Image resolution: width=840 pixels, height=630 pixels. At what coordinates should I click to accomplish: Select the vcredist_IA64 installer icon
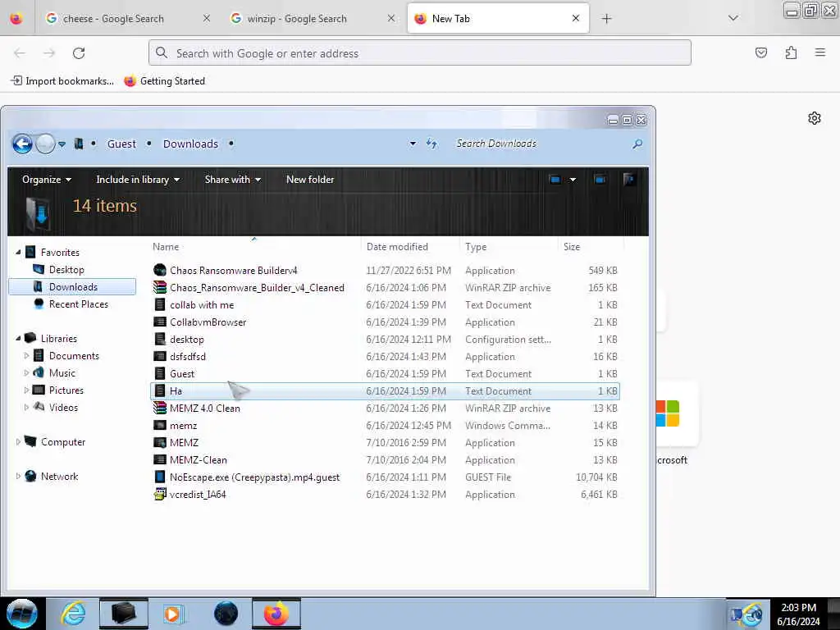(x=160, y=494)
